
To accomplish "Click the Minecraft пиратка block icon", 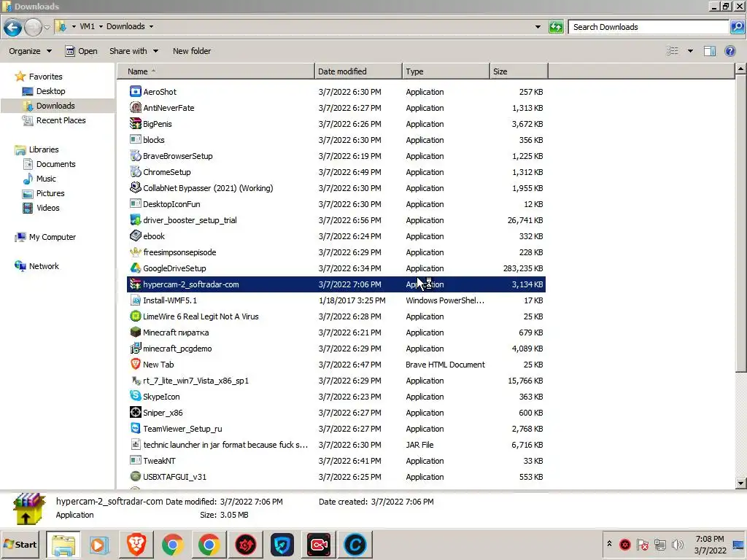I will (135, 332).
